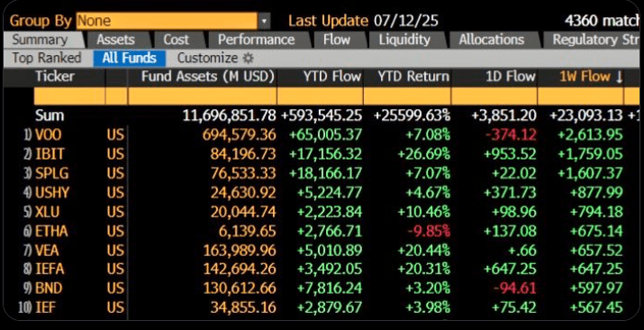Switch to the Allocations tab
The image size is (644, 330).
pos(492,40)
